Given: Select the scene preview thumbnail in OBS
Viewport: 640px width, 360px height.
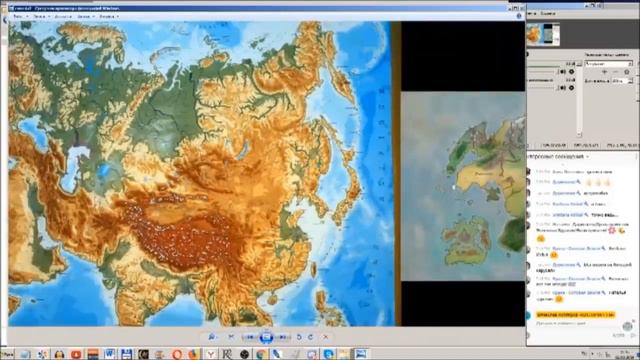Looking at the screenshot, I should pos(543,34).
